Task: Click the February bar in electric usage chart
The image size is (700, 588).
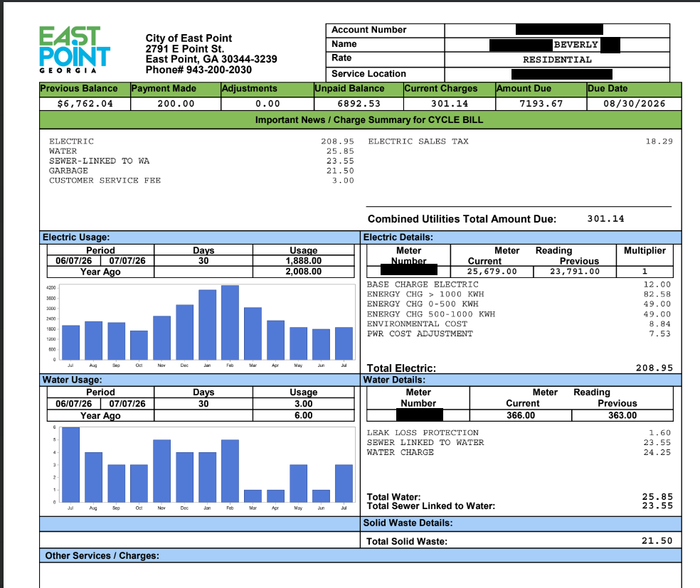Action: pos(230,322)
